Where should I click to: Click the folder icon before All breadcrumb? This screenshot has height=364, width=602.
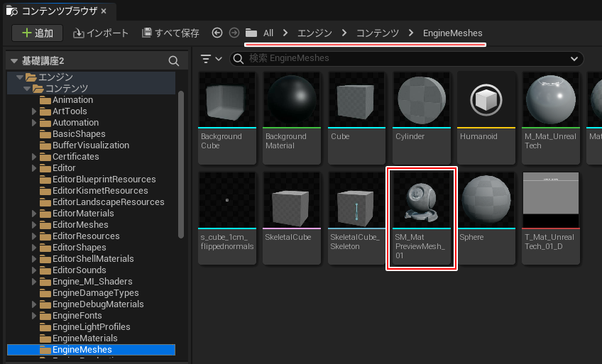[251, 33]
